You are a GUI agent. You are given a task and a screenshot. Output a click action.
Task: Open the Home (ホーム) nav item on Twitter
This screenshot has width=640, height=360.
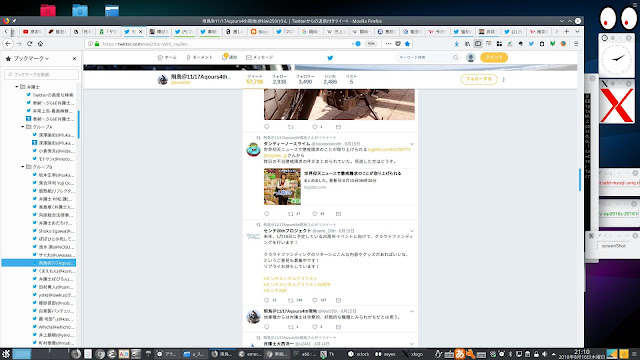point(167,58)
